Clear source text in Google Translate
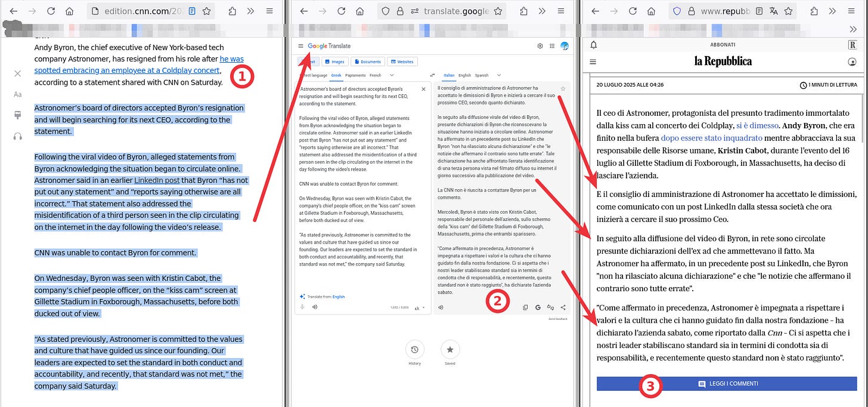The height and width of the screenshot is (407, 868). [423, 88]
